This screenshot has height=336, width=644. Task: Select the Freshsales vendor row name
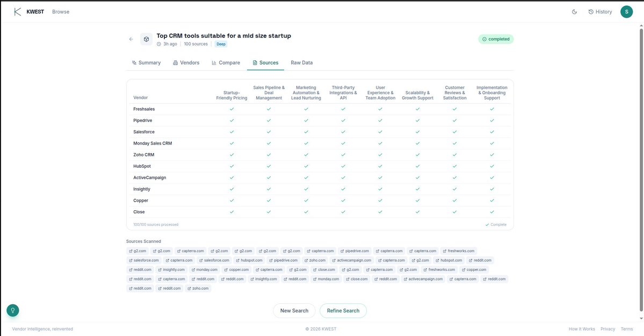click(144, 109)
